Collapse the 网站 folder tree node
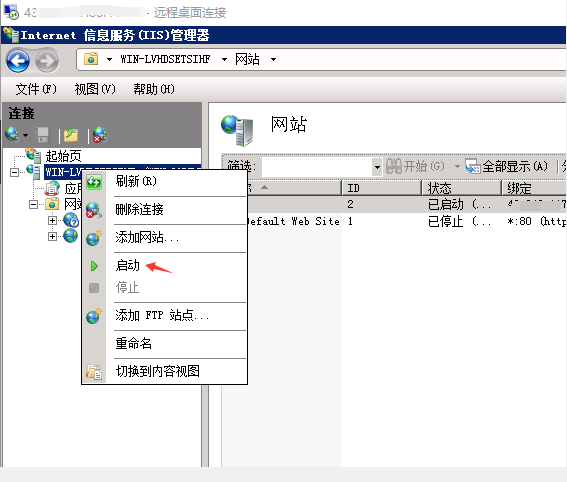 tap(33, 205)
